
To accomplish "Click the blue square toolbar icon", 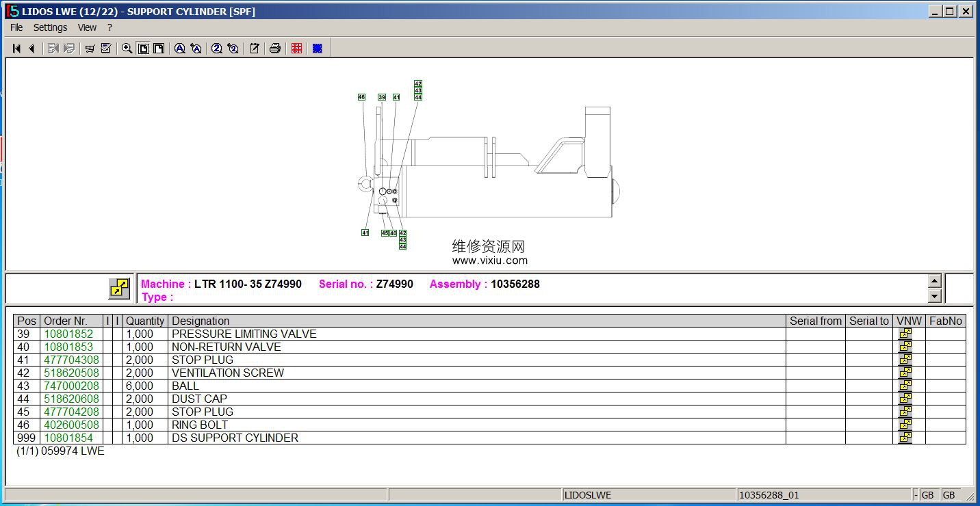I will click(317, 49).
